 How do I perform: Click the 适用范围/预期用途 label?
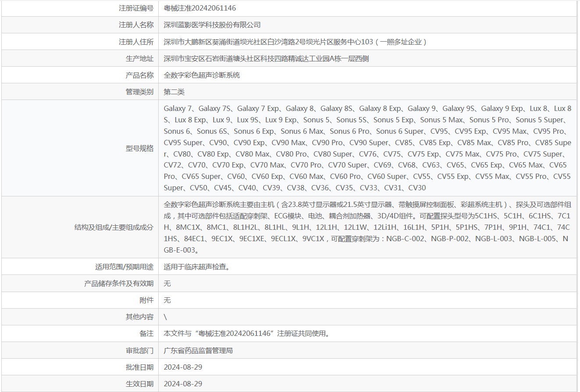coord(125,267)
